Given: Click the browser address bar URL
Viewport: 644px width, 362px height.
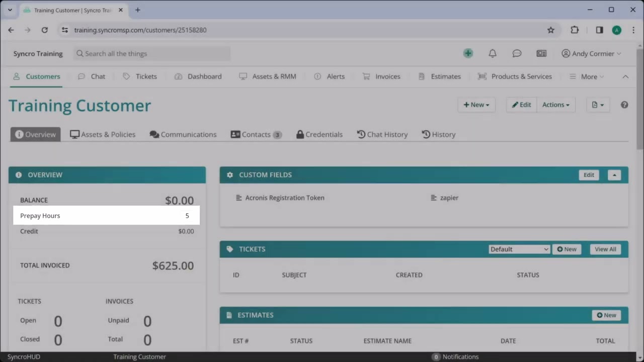Looking at the screenshot, I should (x=140, y=30).
